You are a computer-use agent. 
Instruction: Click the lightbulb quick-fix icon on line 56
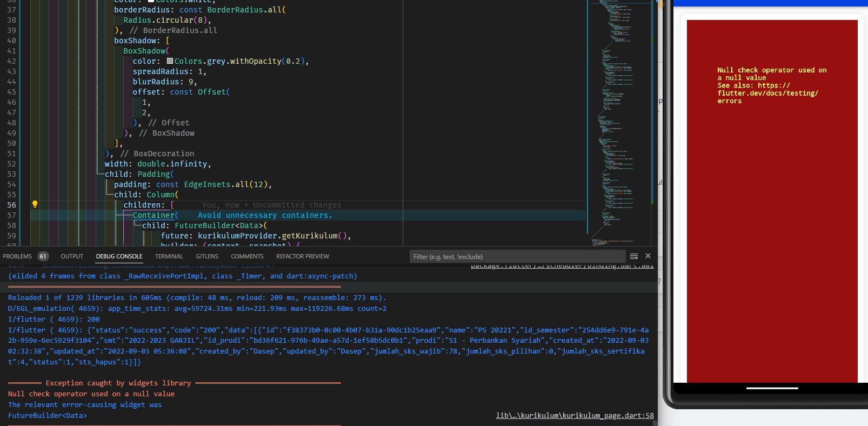(35, 204)
